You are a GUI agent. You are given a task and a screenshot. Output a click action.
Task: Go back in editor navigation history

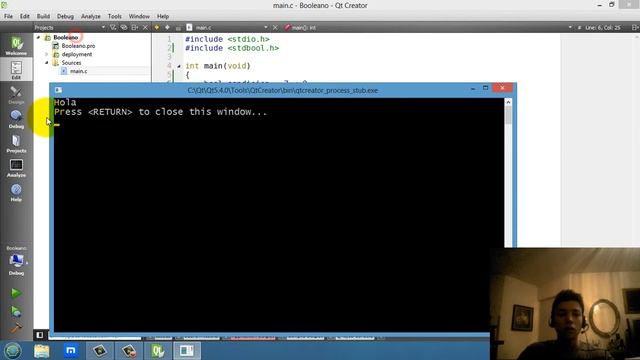[157, 27]
